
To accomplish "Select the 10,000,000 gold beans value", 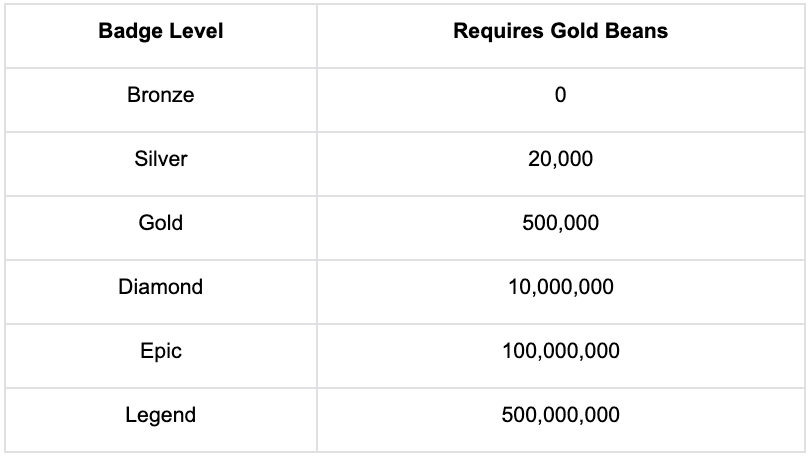I will 560,287.
